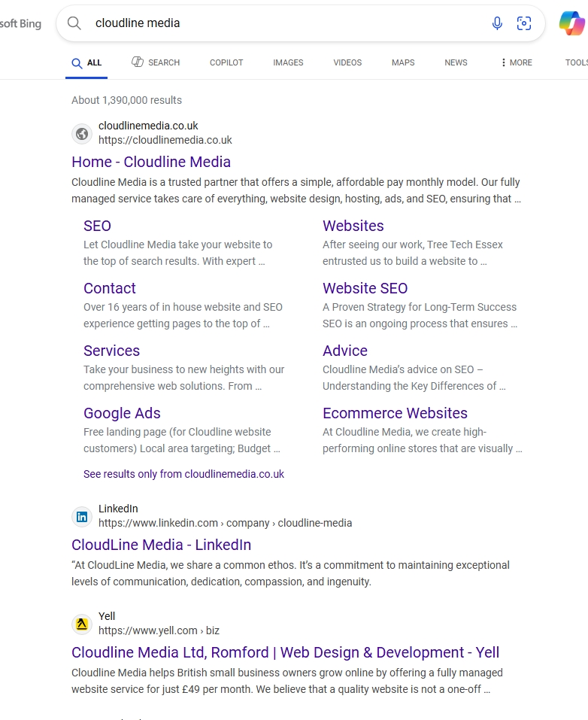Open the MORE tab menu
This screenshot has height=720, width=588.
pos(517,62)
